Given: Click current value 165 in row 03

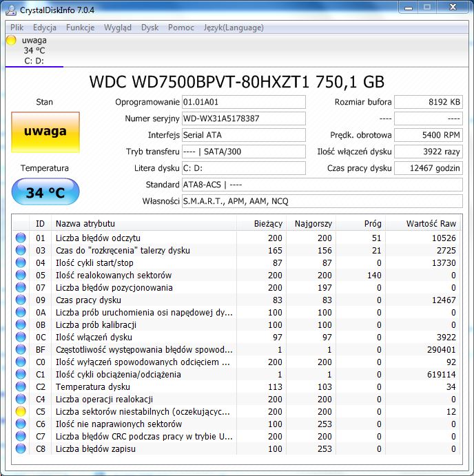Looking at the screenshot, I should [x=275, y=251].
